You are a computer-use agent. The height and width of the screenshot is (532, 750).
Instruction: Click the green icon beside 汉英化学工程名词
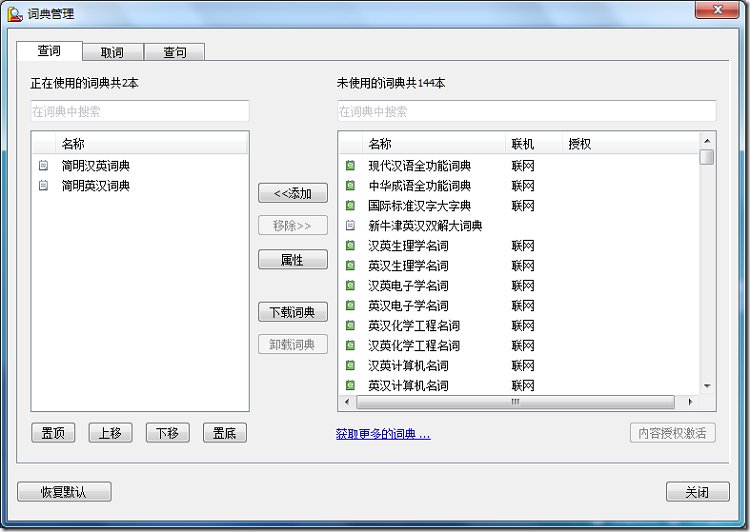pos(351,345)
